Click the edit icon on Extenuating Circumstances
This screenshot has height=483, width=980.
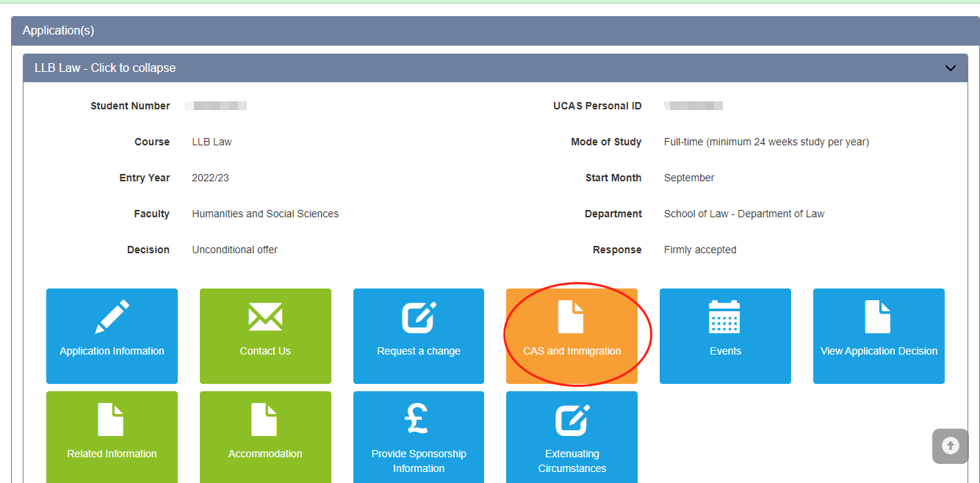(x=572, y=420)
